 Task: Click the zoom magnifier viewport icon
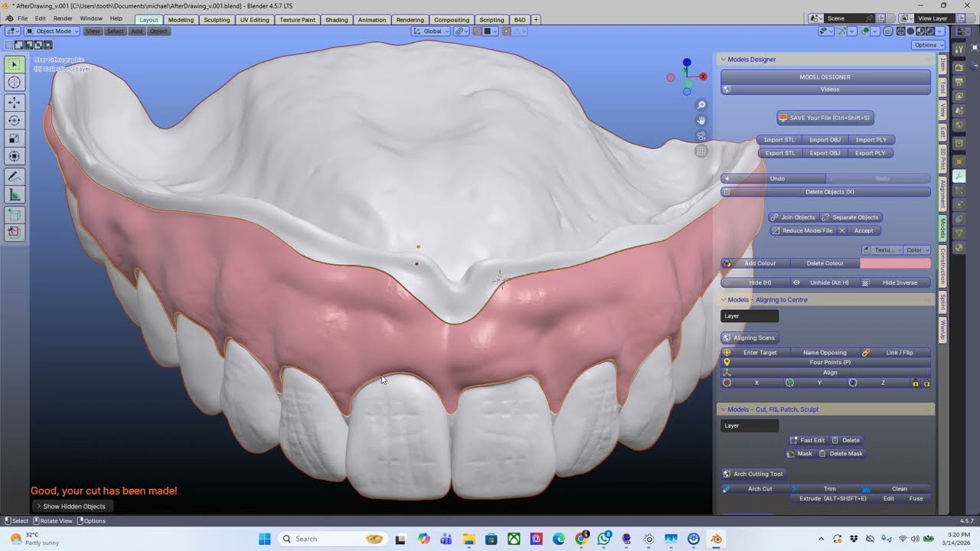701,105
